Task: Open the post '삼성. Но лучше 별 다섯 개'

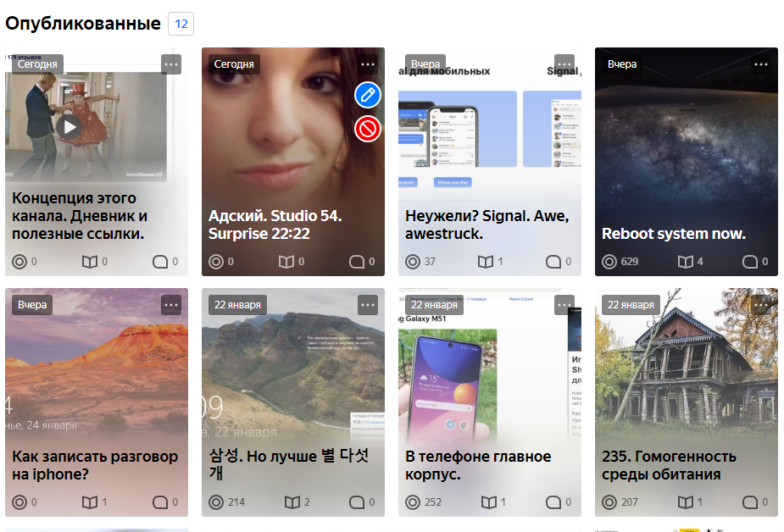Action: (288, 464)
